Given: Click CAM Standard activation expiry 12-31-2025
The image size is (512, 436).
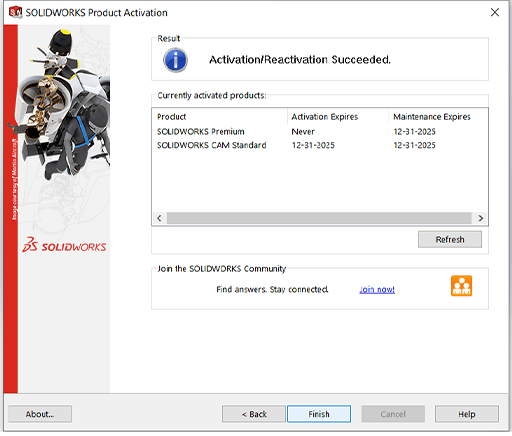Looking at the screenshot, I should (x=313, y=145).
